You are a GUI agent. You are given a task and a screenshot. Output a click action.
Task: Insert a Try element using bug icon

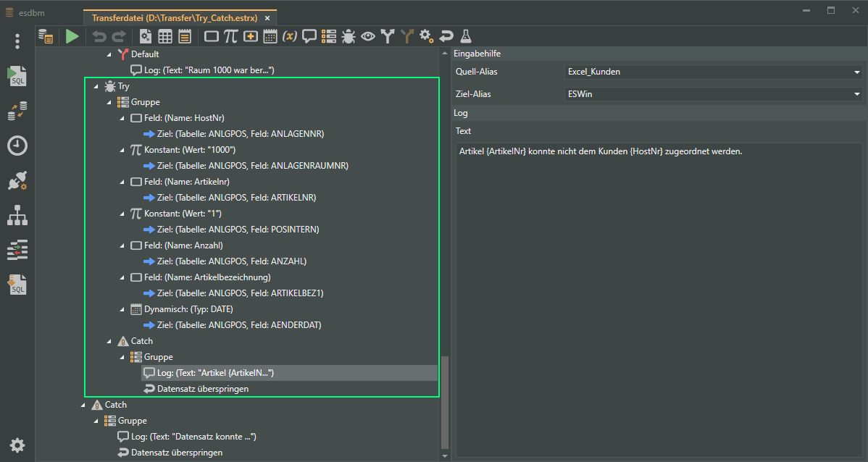pyautogui.click(x=348, y=36)
